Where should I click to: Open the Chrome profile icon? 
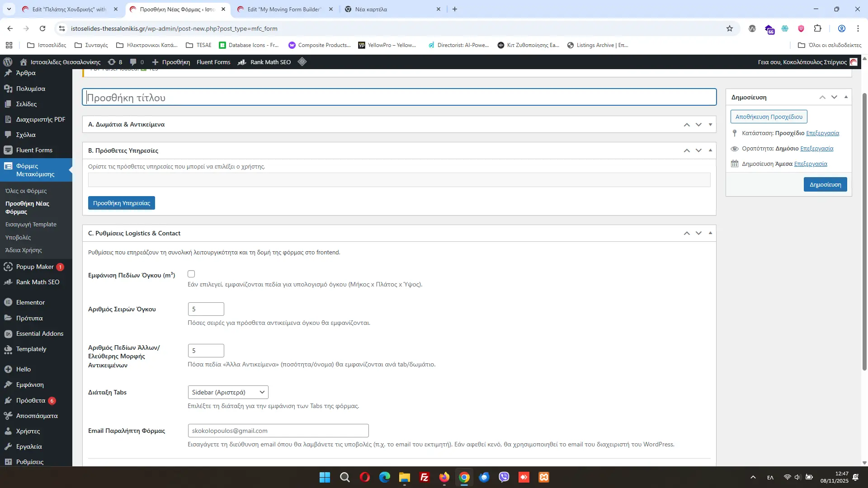click(x=841, y=28)
